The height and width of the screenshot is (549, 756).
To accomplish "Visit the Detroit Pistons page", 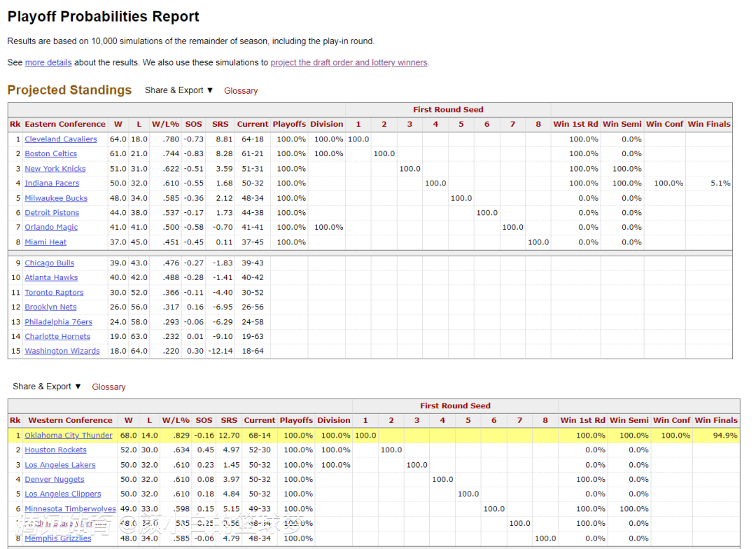I will point(52,212).
